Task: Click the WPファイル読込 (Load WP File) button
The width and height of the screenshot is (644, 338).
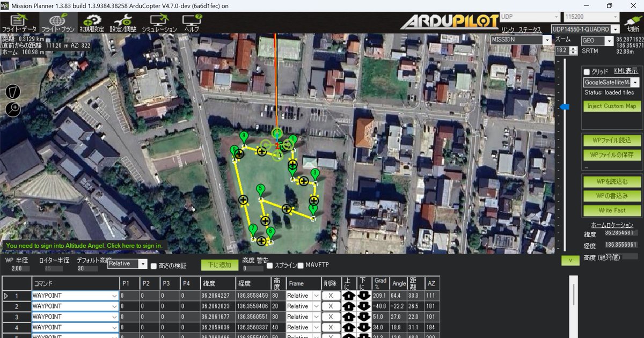Action: pyautogui.click(x=612, y=141)
